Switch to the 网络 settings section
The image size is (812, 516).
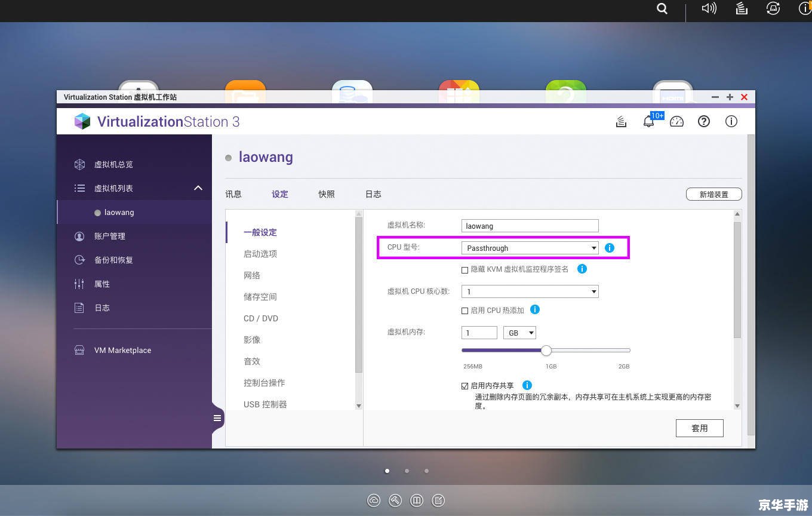252,275
